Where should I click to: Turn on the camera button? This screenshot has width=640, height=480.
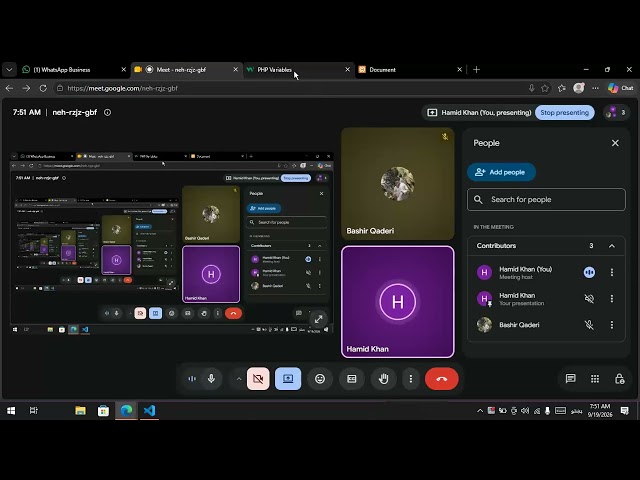click(258, 379)
